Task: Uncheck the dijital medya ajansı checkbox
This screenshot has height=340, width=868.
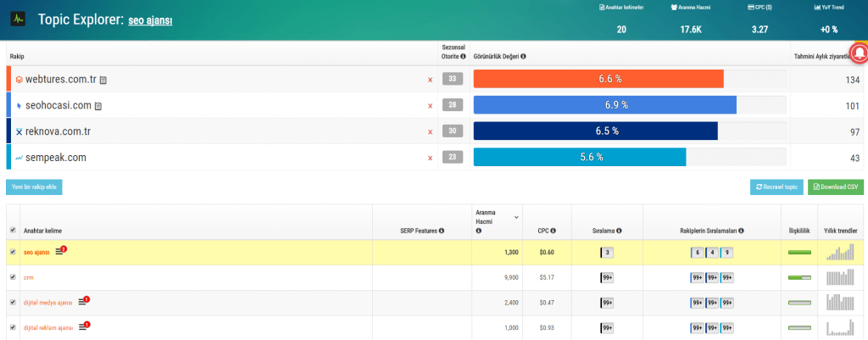Action: [x=13, y=303]
